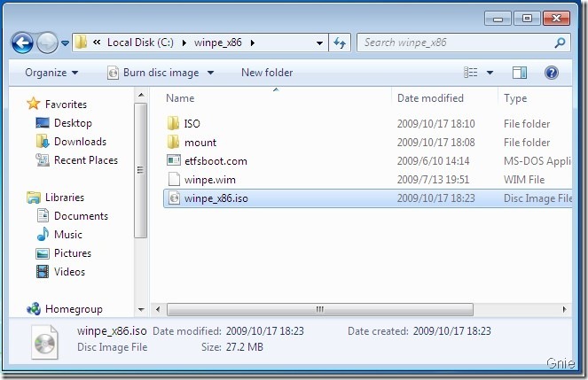Select winpe_x86 breadcrumb in address bar

[218, 43]
